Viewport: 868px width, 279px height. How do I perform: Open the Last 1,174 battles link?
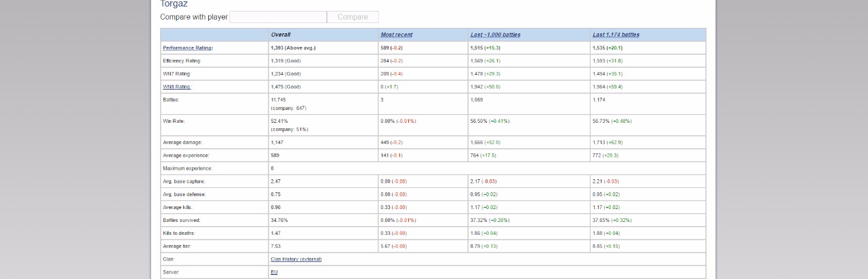[x=616, y=35]
